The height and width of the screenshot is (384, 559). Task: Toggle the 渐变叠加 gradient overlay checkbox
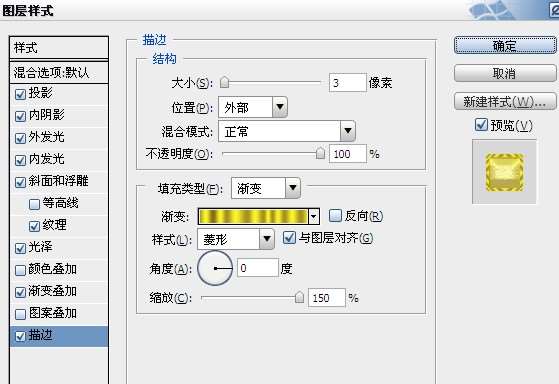click(x=20, y=292)
